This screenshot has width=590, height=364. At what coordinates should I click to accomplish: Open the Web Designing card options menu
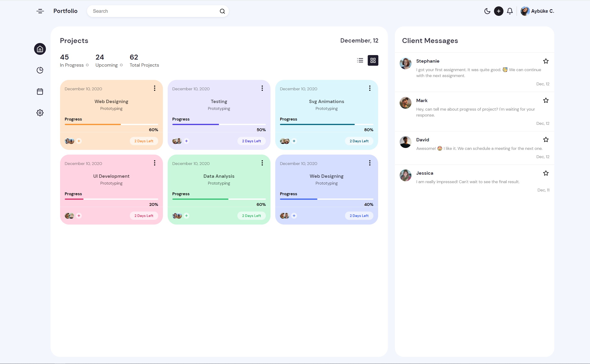point(154,88)
